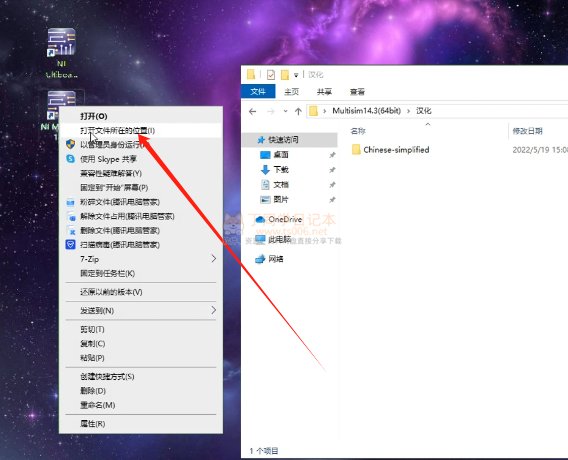The height and width of the screenshot is (460, 568).
Task: Click 扫描病毒(腾讯电脑管家) shield icon entry
Action: pyautogui.click(x=141, y=244)
